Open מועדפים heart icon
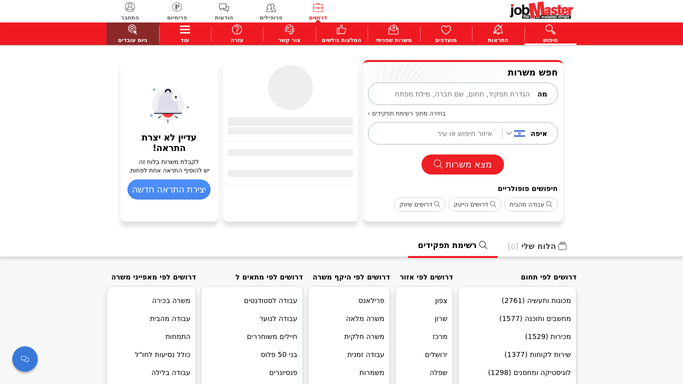Screen dimensions: 683x384 (x=446, y=30)
